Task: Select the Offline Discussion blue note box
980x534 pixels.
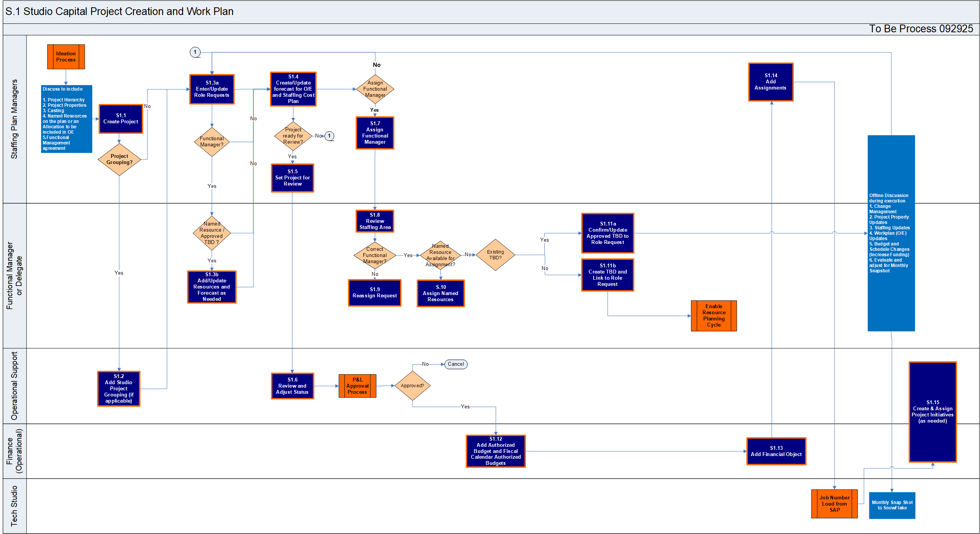Action: click(x=891, y=233)
